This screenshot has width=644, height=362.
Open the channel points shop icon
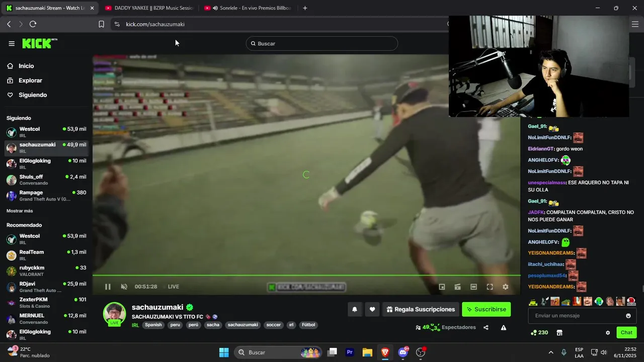tap(559, 332)
